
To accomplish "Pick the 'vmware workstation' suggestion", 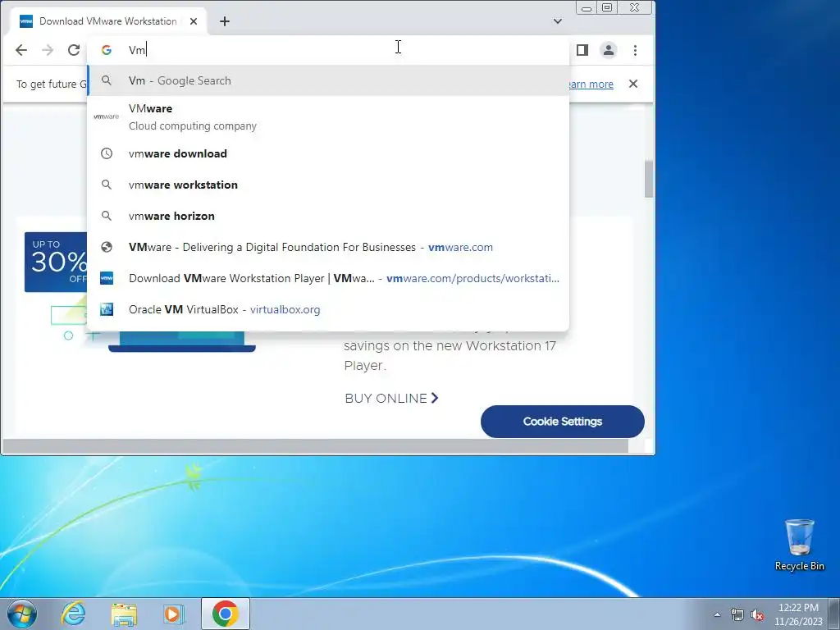I will [328, 185].
